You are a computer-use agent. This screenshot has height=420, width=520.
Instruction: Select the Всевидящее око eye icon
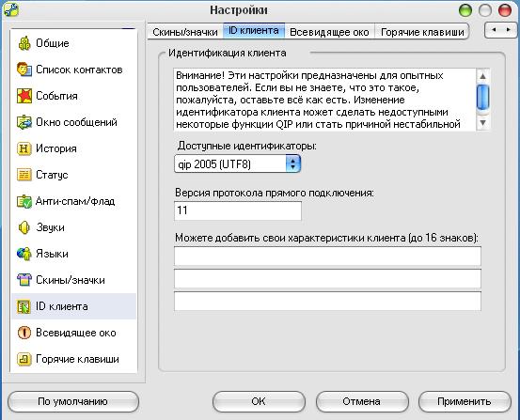coord(24,333)
